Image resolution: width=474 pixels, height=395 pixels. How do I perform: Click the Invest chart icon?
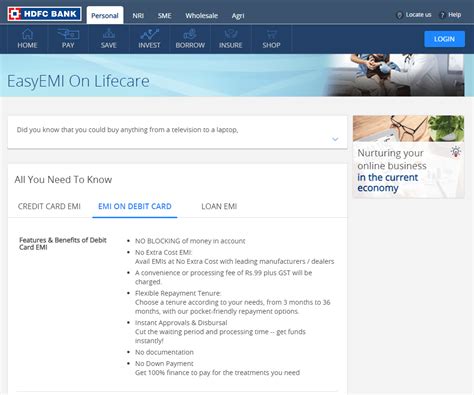(x=149, y=34)
